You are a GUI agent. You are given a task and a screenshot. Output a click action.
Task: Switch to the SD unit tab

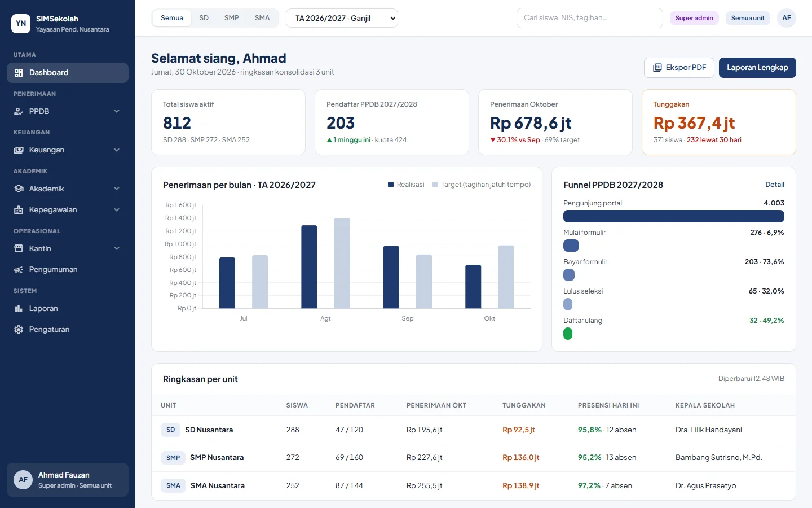pos(204,18)
